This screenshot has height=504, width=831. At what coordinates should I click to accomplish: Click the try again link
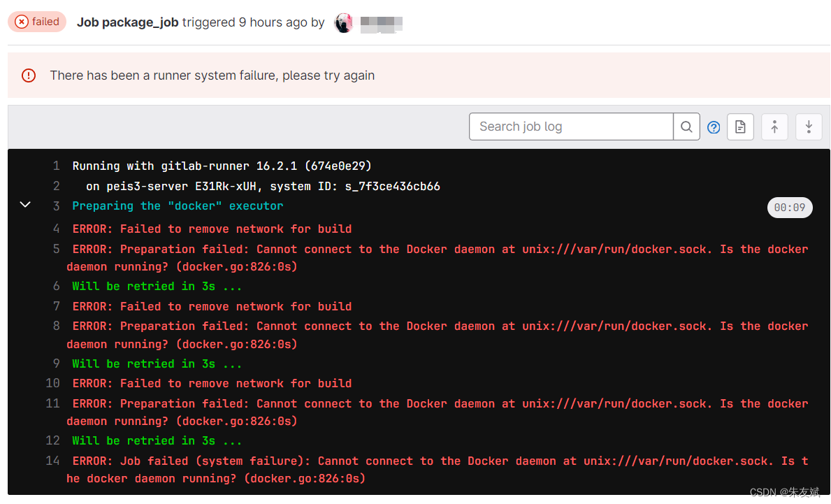coord(354,75)
